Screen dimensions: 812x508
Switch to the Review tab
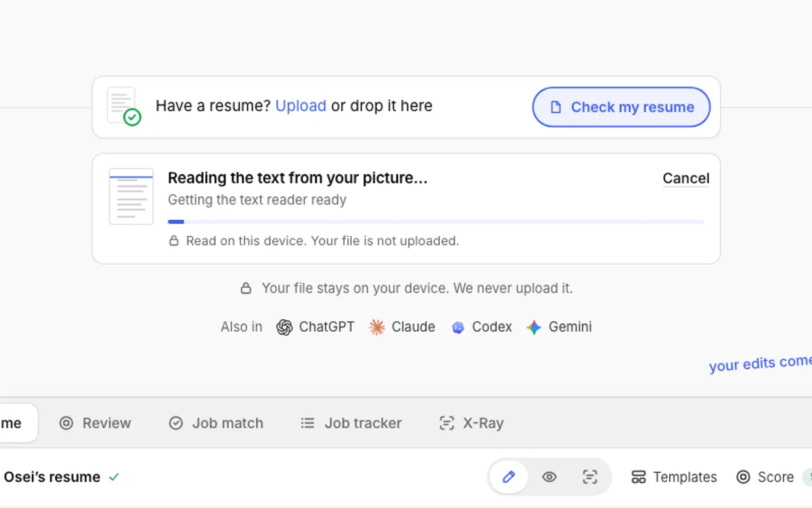click(95, 423)
